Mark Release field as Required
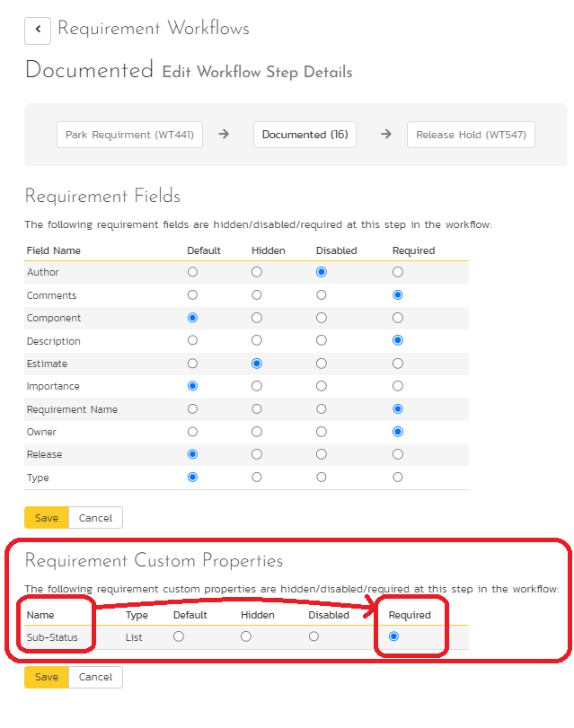This screenshot has width=574, height=728. pyautogui.click(x=398, y=454)
